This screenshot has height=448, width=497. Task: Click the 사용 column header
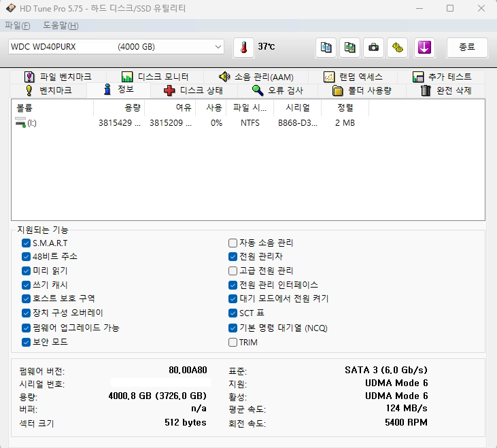tap(211, 107)
